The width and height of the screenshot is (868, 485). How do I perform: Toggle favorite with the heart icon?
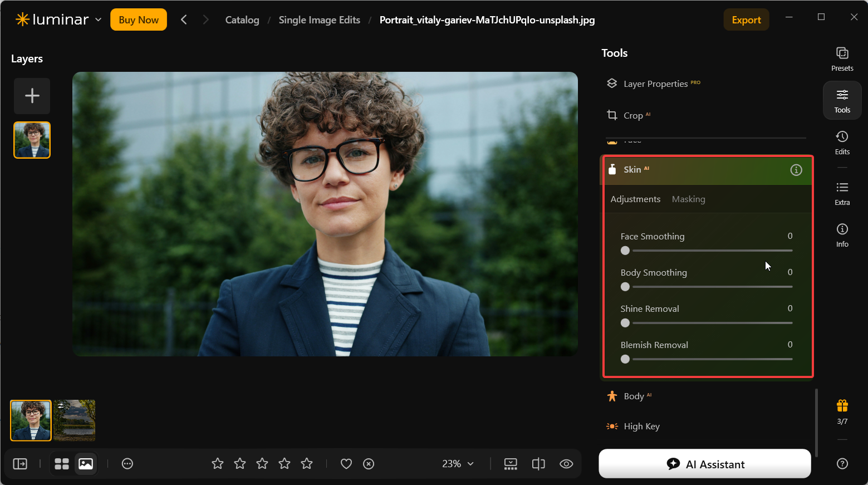(x=346, y=464)
